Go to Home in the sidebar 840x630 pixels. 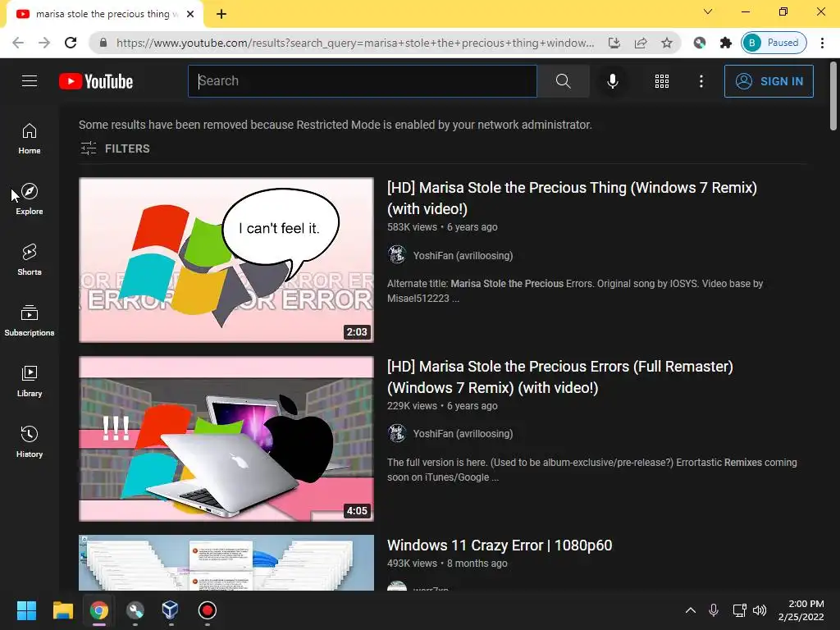tap(30, 138)
